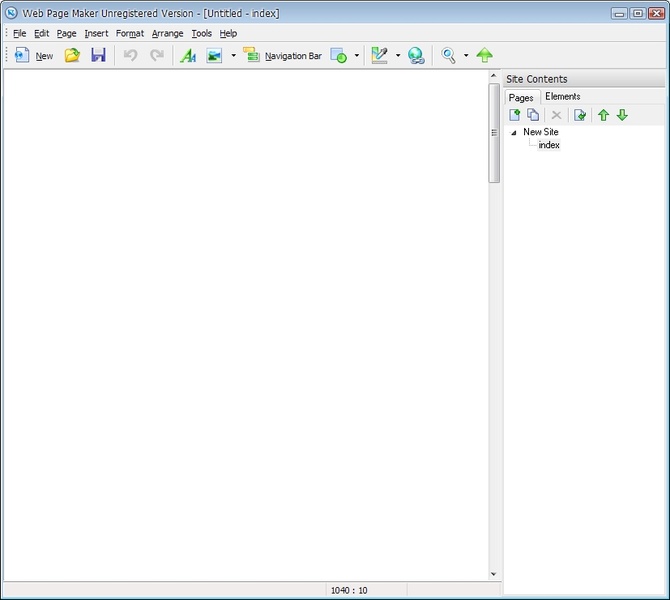Select the index page in the tree
Image resolution: width=670 pixels, height=600 pixels.
pos(549,145)
